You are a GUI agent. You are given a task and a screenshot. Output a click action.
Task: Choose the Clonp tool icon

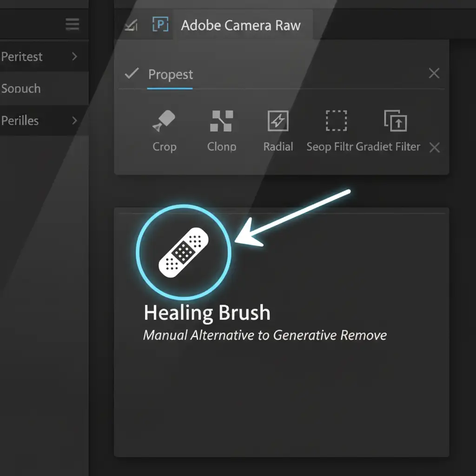coord(221,121)
